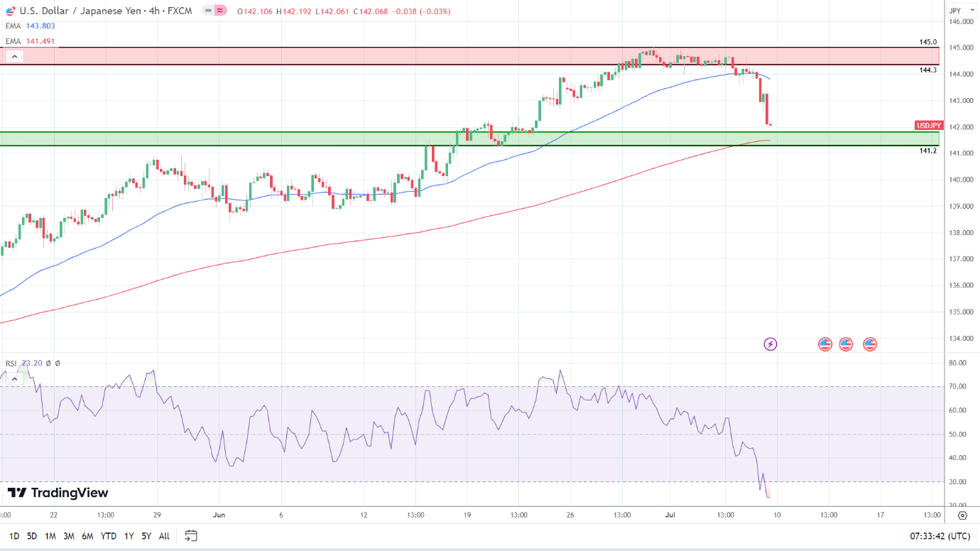The width and height of the screenshot is (980, 551).
Task: Click the high price value H142.192
Action: point(295,11)
